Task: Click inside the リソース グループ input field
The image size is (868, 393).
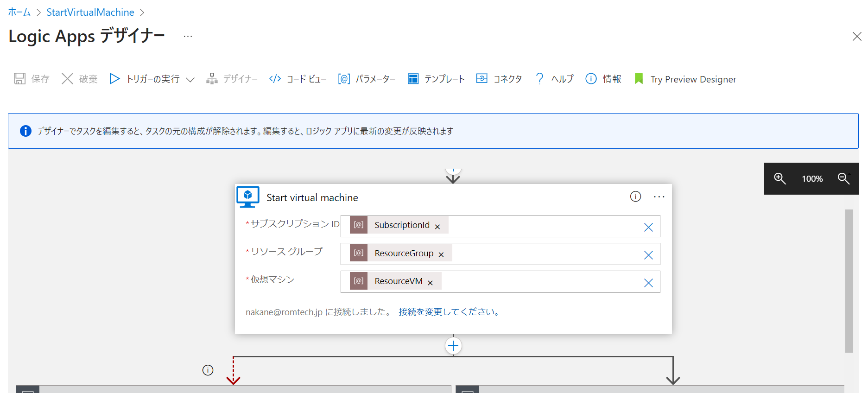Action: coord(500,254)
